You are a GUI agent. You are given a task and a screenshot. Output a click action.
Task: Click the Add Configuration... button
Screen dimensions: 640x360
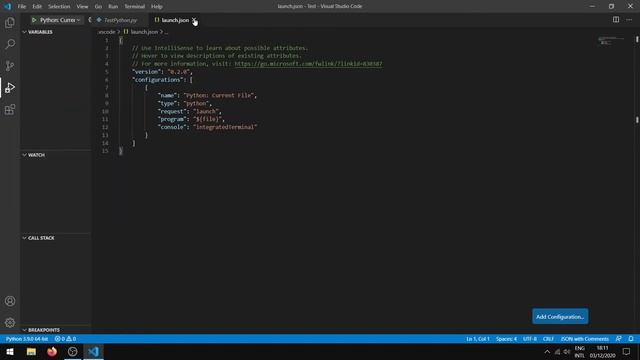tap(560, 317)
